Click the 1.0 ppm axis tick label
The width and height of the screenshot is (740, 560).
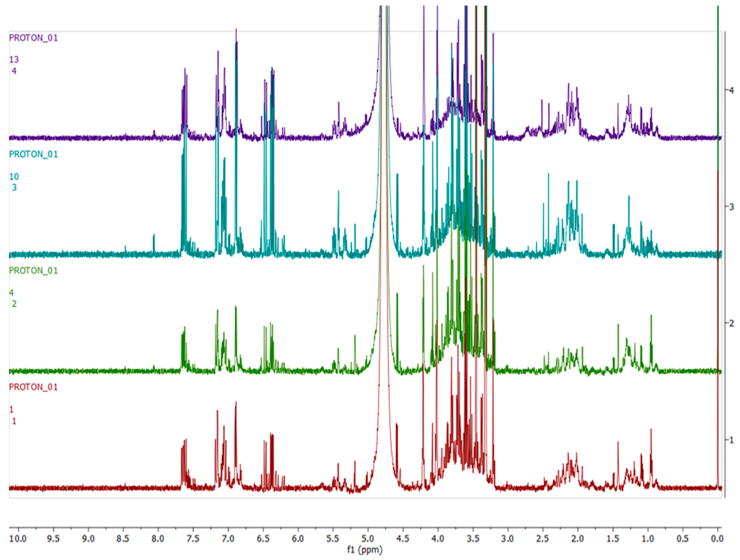648,539
